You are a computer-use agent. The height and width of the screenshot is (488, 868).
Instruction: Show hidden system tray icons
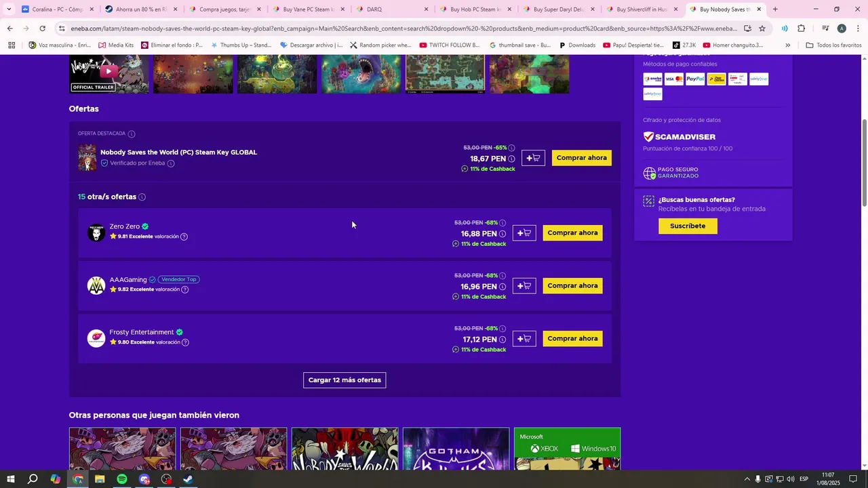pos(747,479)
